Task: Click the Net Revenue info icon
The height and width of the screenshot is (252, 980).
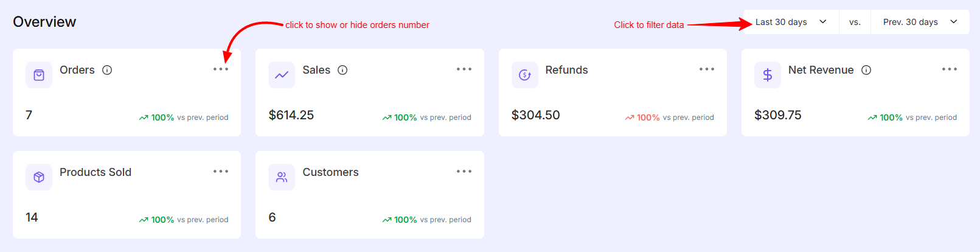Action: coord(866,70)
